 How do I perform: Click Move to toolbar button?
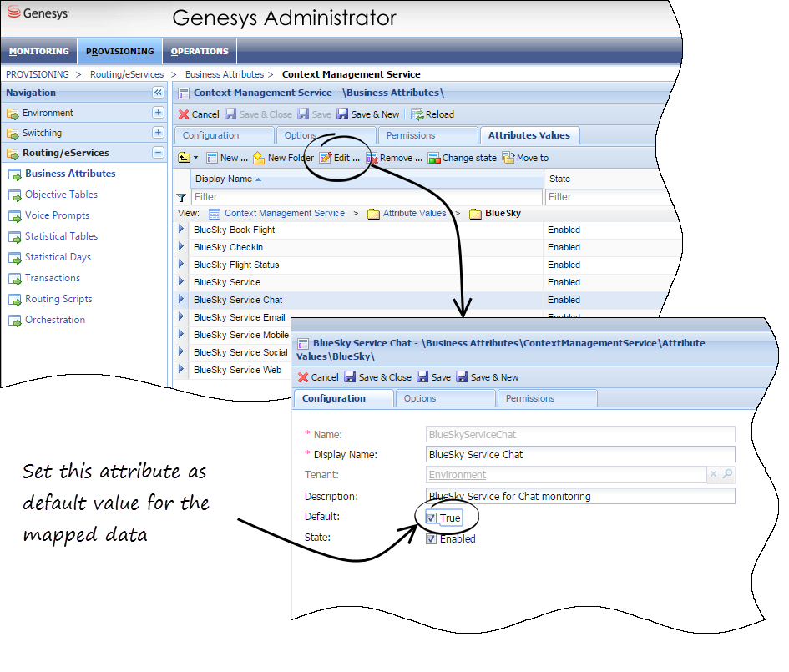(525, 158)
